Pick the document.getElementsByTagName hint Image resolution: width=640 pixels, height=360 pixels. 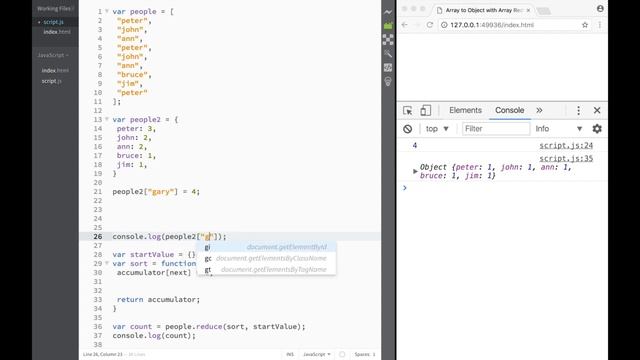tap(267, 269)
